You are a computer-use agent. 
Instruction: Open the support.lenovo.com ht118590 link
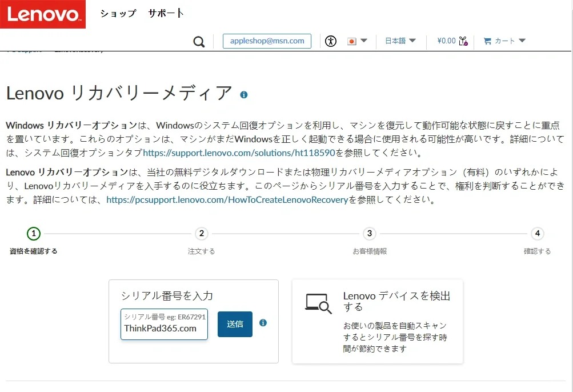click(x=239, y=153)
